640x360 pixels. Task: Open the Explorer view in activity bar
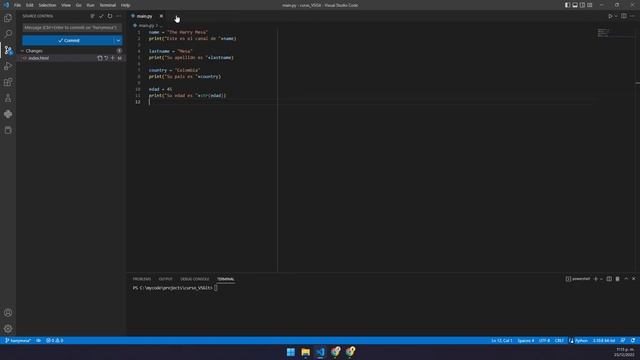8,18
